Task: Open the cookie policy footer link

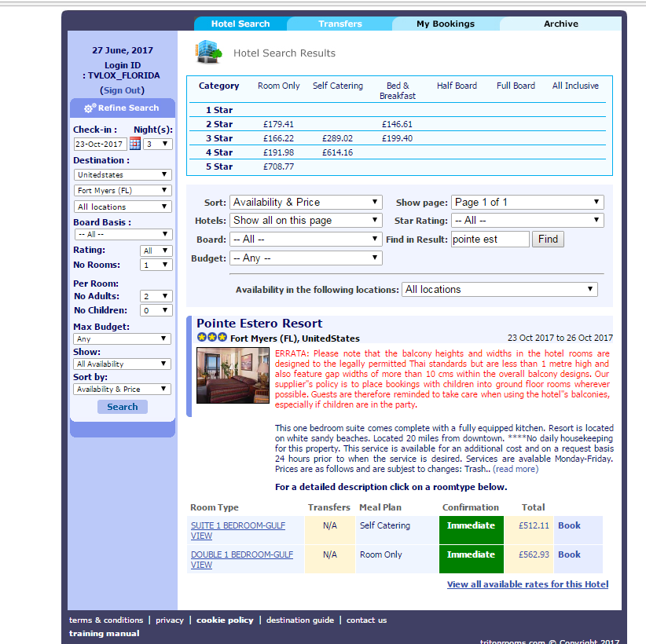Action: [x=225, y=620]
